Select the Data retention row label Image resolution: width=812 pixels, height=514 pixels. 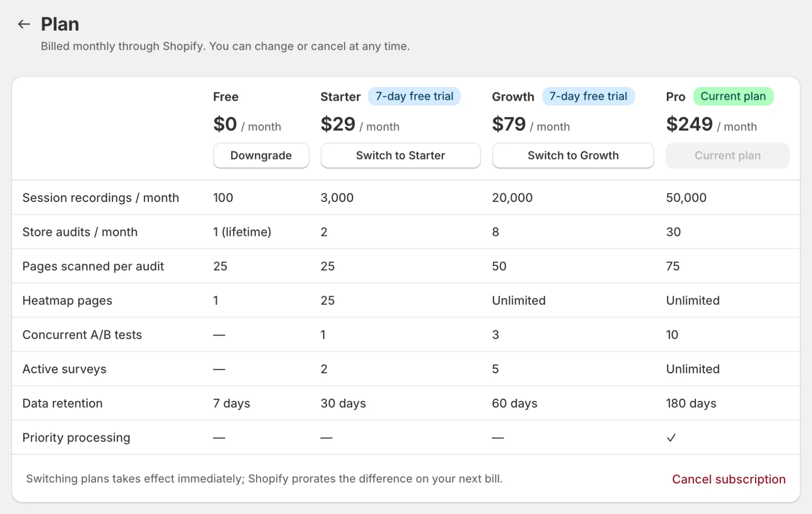(63, 403)
